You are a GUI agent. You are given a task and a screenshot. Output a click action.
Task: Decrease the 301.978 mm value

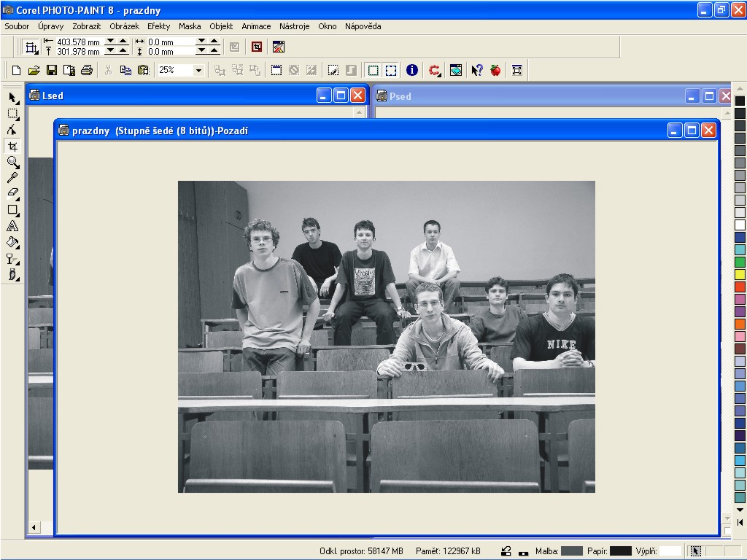pyautogui.click(x=110, y=50)
